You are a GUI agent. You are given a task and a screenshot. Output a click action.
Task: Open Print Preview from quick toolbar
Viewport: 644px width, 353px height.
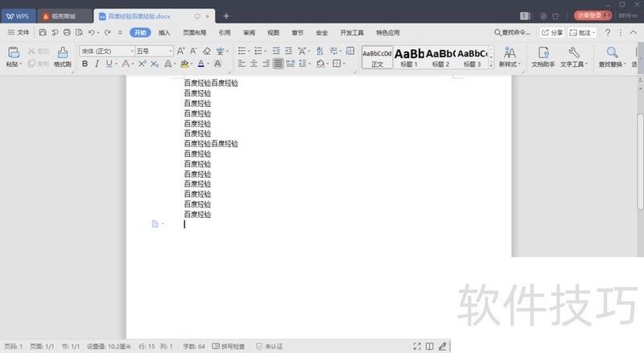point(79,32)
